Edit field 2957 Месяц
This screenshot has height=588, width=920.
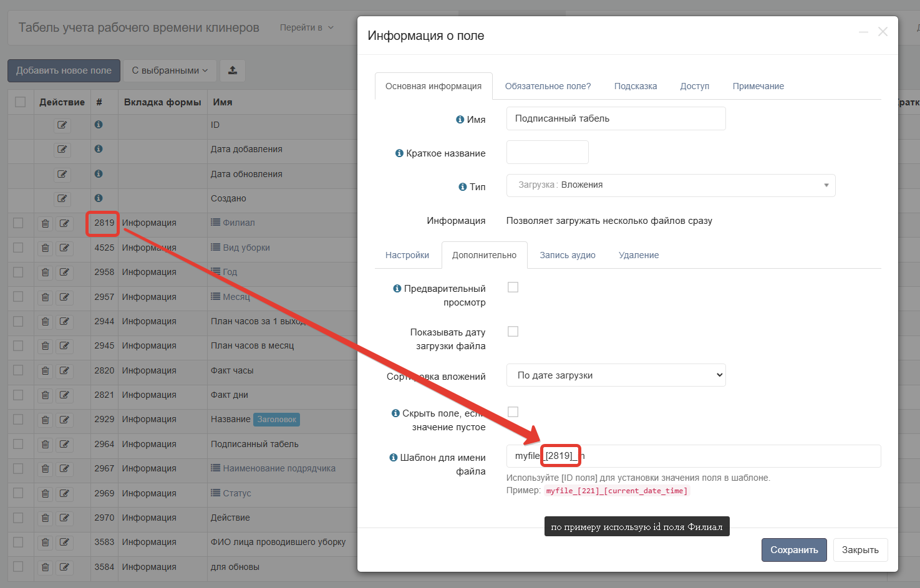(x=64, y=297)
